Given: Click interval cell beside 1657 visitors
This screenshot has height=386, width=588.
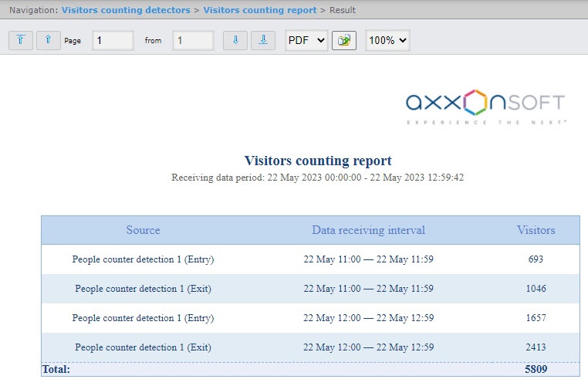Looking at the screenshot, I should 368,318.
